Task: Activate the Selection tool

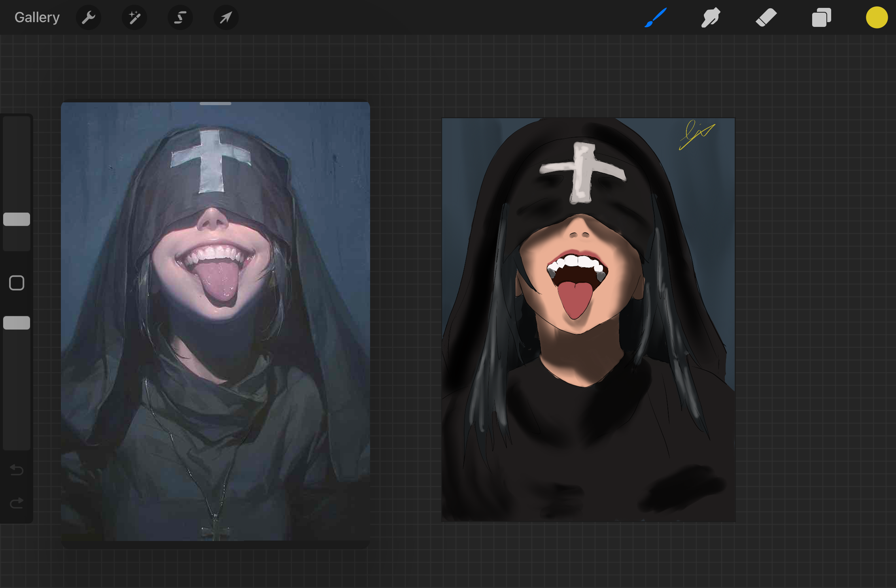Action: [x=180, y=17]
